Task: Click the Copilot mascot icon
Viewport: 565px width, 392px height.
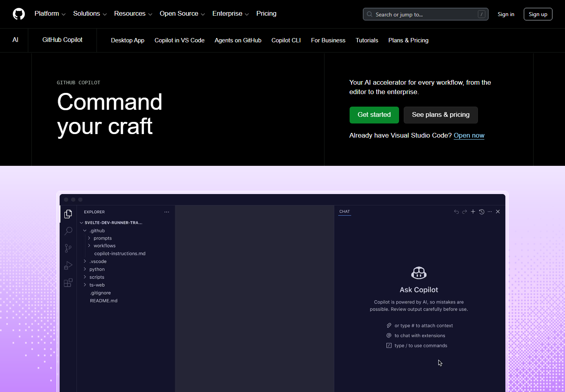Action: (x=419, y=272)
